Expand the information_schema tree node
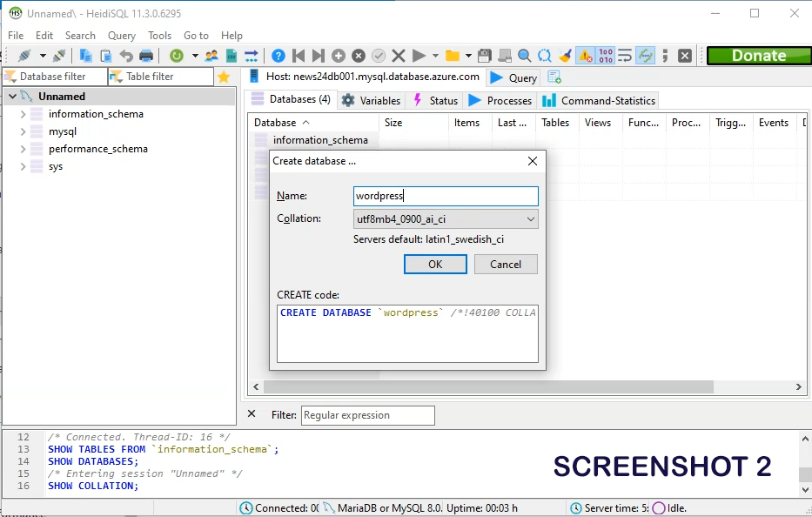The image size is (812, 517). click(x=23, y=114)
